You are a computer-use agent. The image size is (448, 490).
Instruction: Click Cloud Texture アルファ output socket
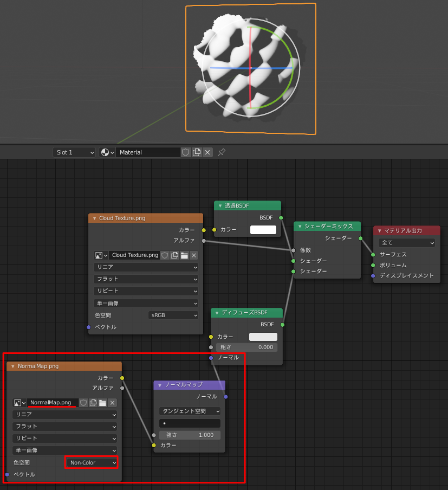point(204,241)
